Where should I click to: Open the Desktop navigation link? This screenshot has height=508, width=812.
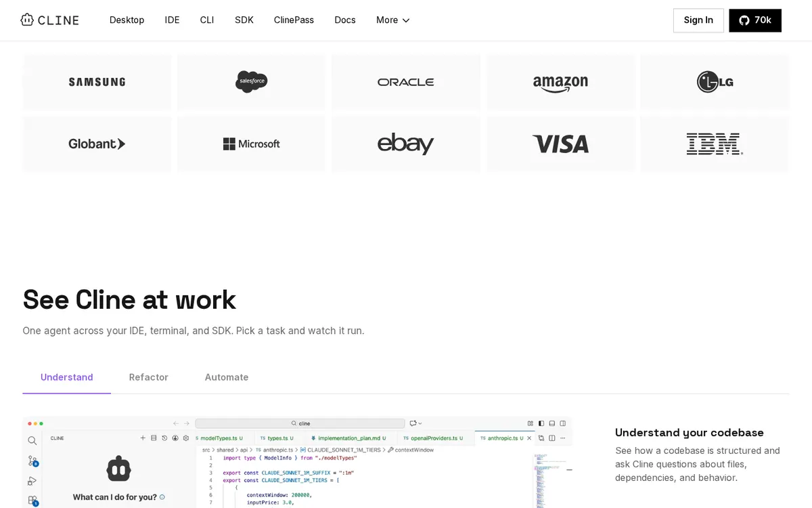click(127, 20)
